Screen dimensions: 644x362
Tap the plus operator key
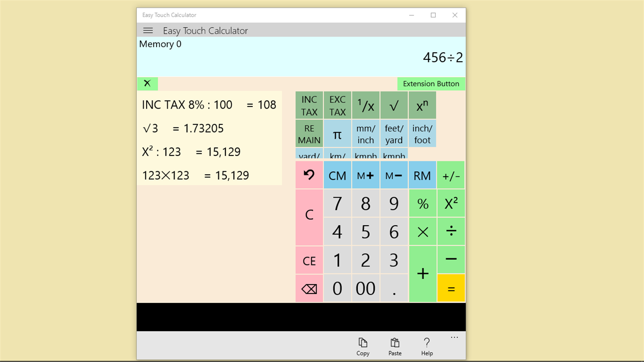(423, 274)
